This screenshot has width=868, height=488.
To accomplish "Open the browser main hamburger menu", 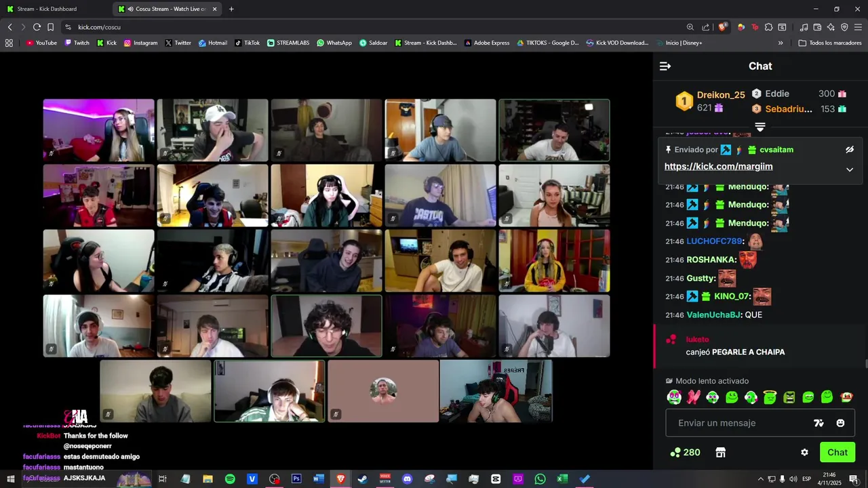I will pyautogui.click(x=859, y=27).
